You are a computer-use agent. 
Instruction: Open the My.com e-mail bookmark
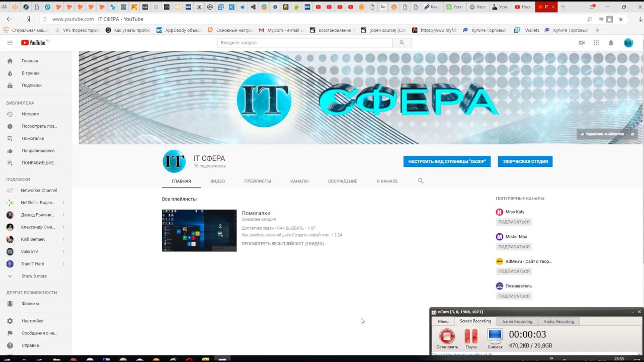281,30
